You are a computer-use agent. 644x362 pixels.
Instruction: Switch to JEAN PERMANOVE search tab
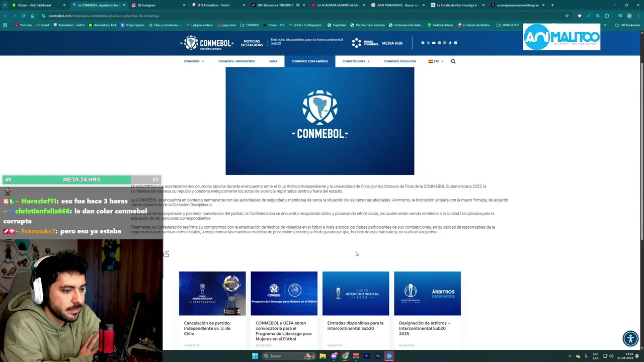coord(398,5)
